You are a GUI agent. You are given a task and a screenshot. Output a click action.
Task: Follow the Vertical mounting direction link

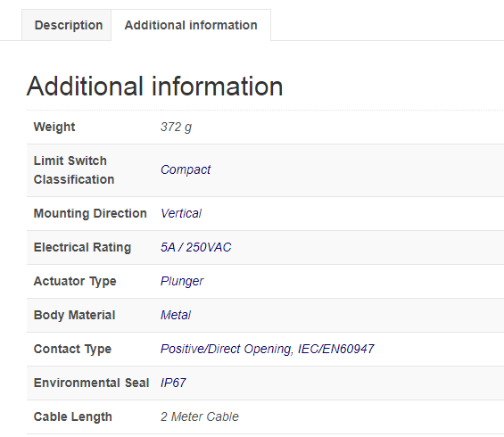[x=181, y=213]
